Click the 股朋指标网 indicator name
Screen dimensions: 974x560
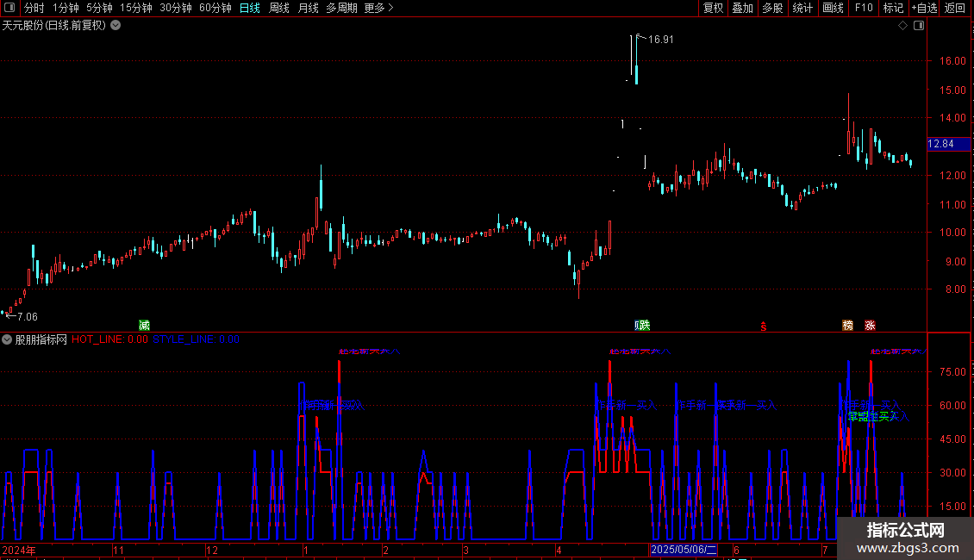point(41,339)
